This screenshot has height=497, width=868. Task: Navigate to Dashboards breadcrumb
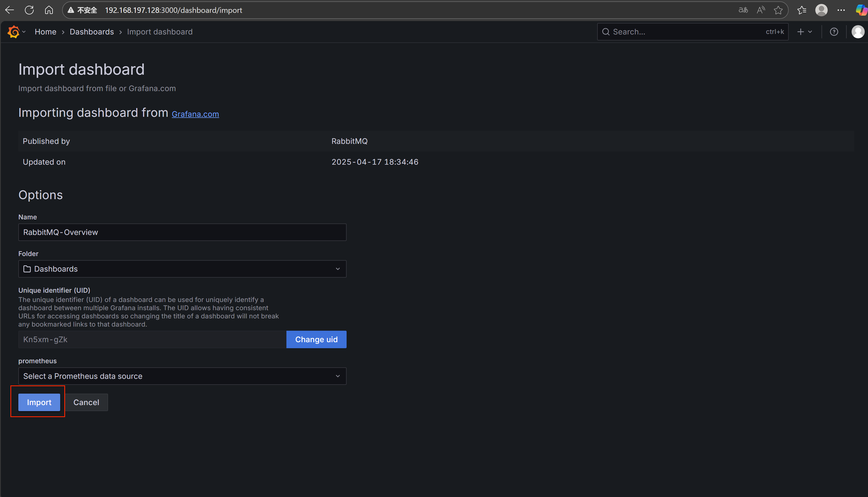click(91, 32)
